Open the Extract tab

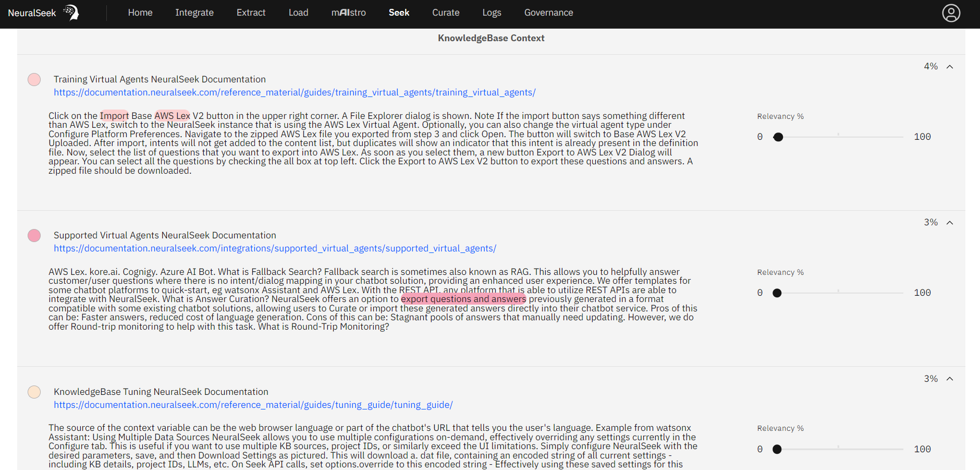[x=251, y=13]
